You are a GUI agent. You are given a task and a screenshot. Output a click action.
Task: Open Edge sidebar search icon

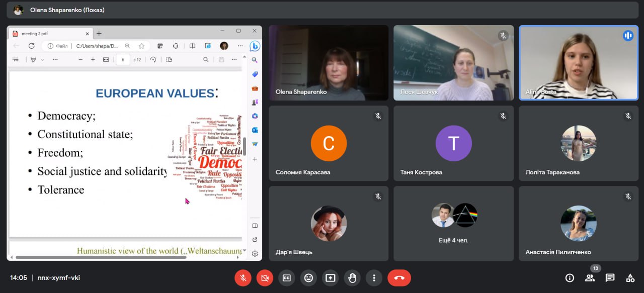point(255,60)
